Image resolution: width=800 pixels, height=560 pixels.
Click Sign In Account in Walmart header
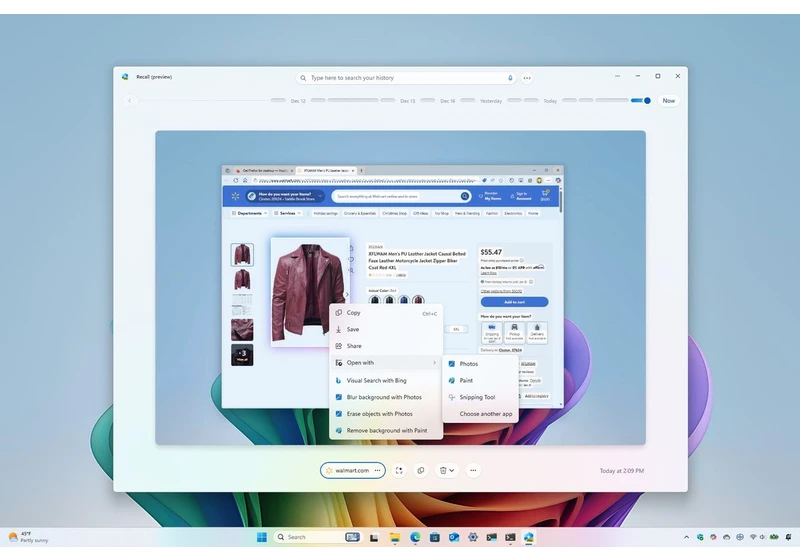[521, 196]
